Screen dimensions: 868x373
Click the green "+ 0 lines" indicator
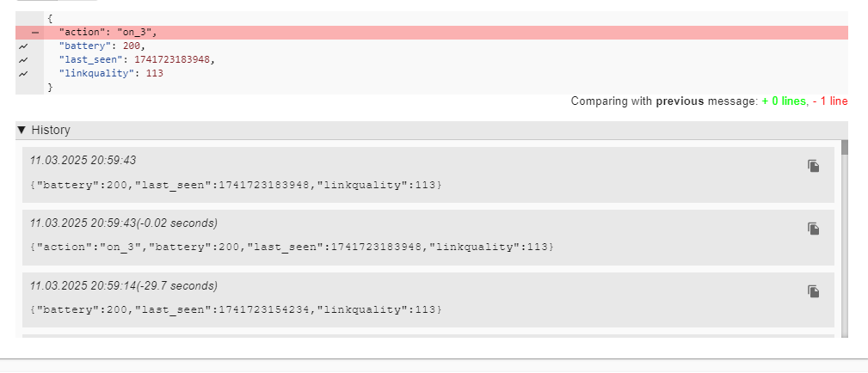(x=784, y=101)
